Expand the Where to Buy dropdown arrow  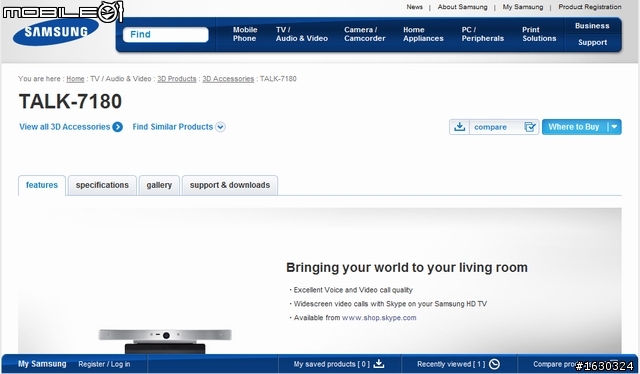pos(614,127)
